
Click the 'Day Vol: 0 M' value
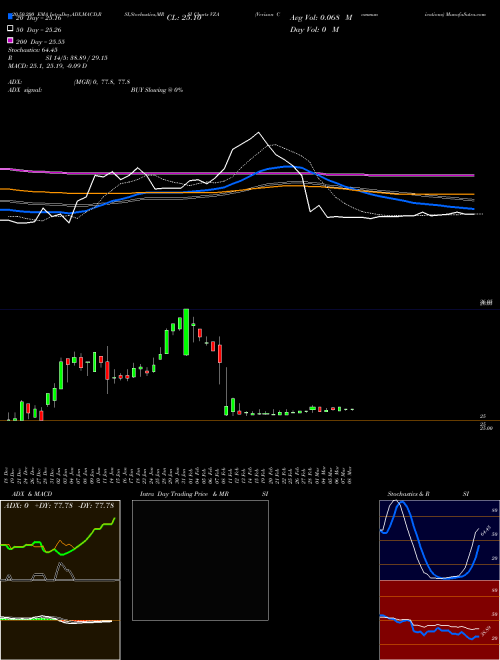click(x=314, y=29)
